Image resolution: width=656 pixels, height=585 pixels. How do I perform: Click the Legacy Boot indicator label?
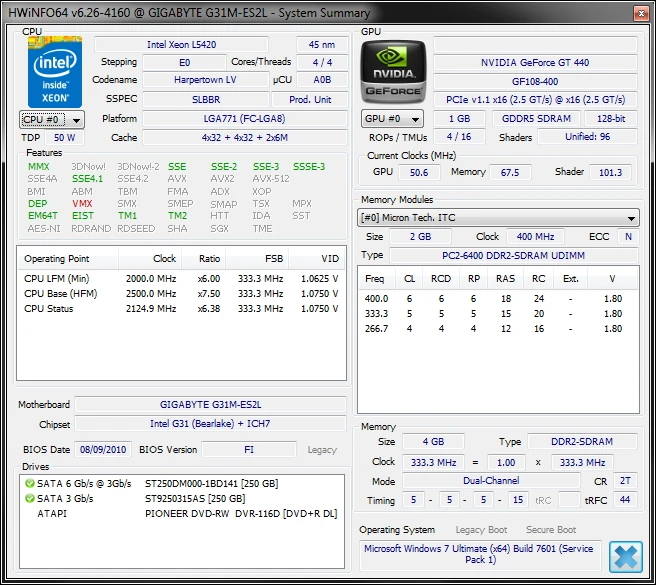[481, 530]
